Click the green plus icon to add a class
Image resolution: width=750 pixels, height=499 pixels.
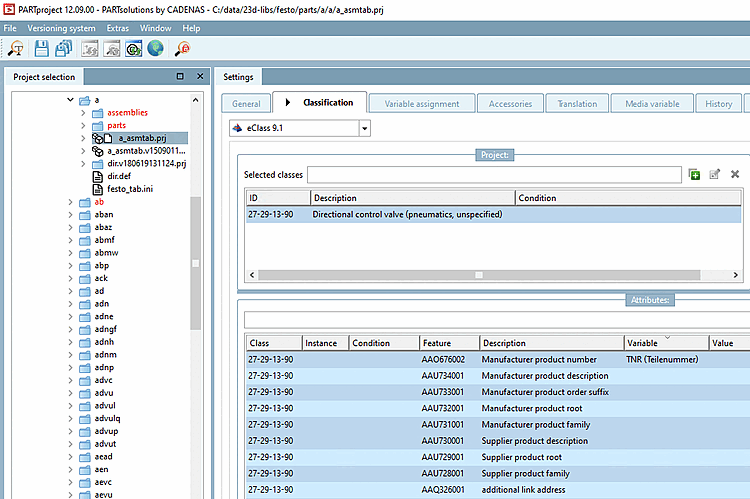[x=694, y=174]
